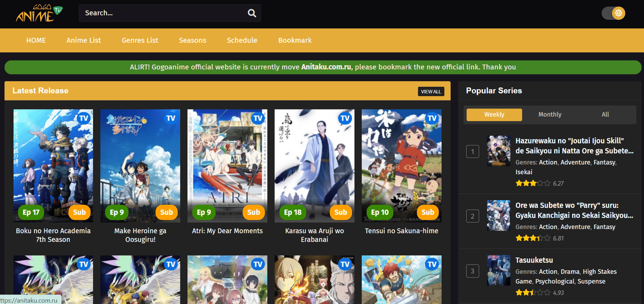Open Boku no Hero Academia poster thumbnail

tap(53, 166)
